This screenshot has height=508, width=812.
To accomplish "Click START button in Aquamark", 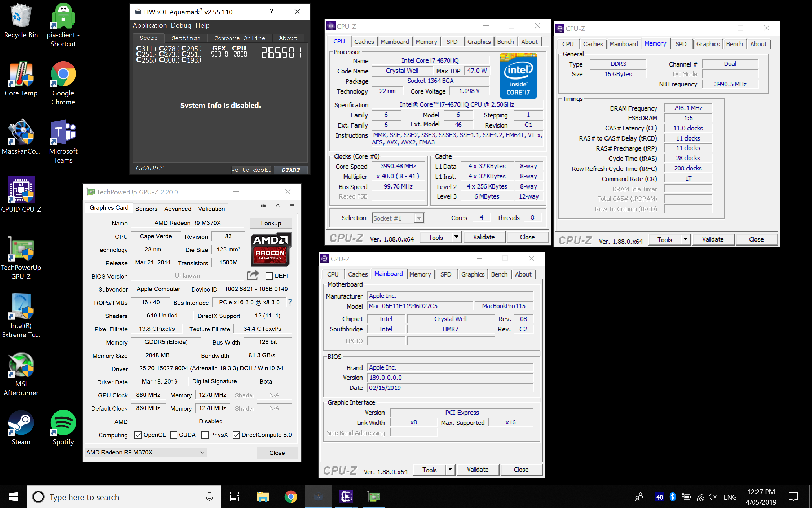I will click(x=291, y=170).
